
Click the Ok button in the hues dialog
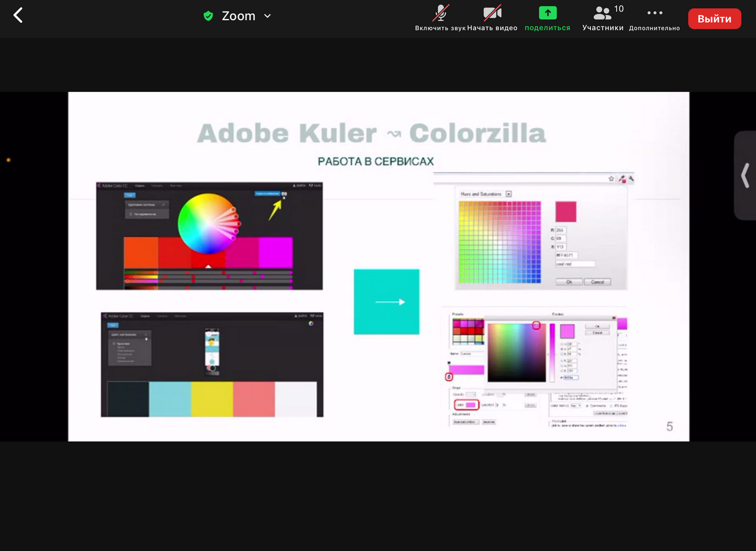[569, 282]
